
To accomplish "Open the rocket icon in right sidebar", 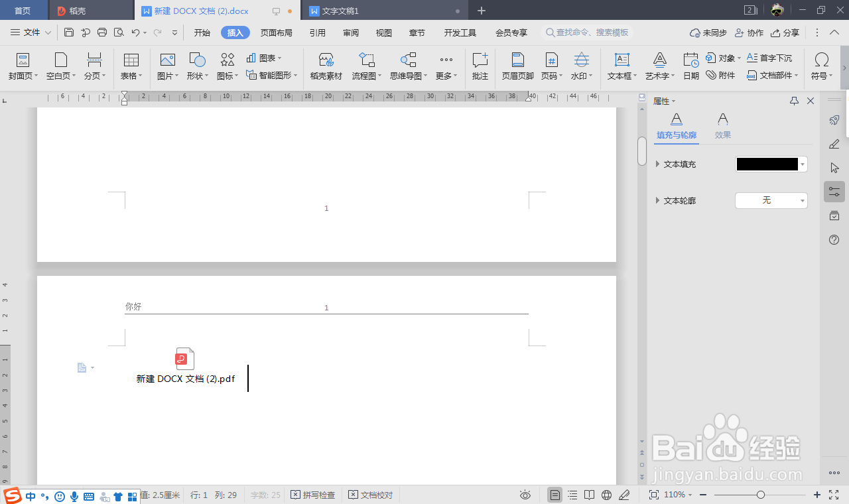I will point(834,120).
